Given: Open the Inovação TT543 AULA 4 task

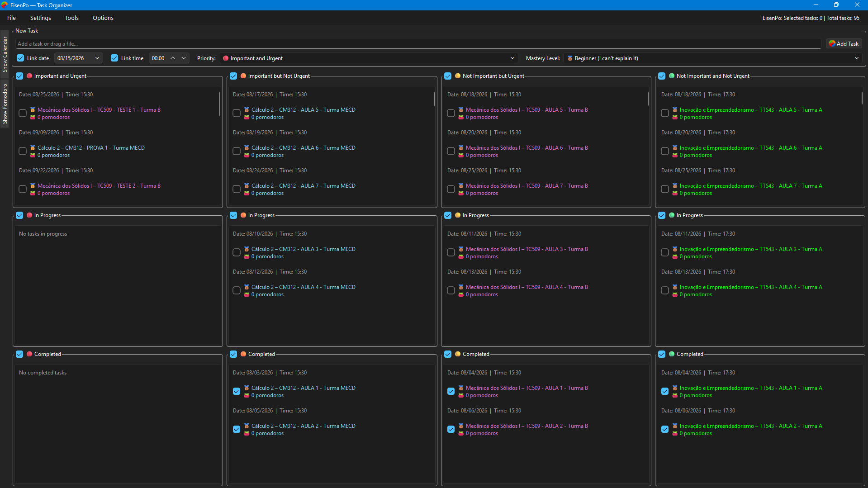Looking at the screenshot, I should point(751,287).
